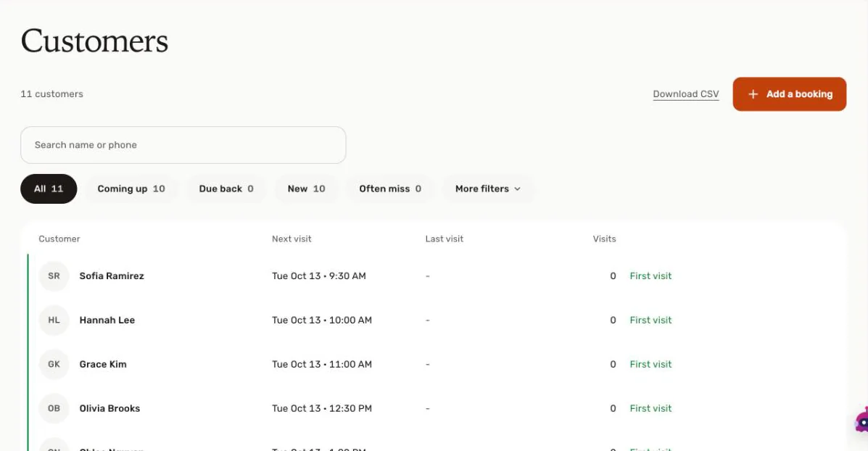Image resolution: width=868 pixels, height=451 pixels.
Task: Click the GK avatar for Grace Kim
Action: pyautogui.click(x=54, y=364)
